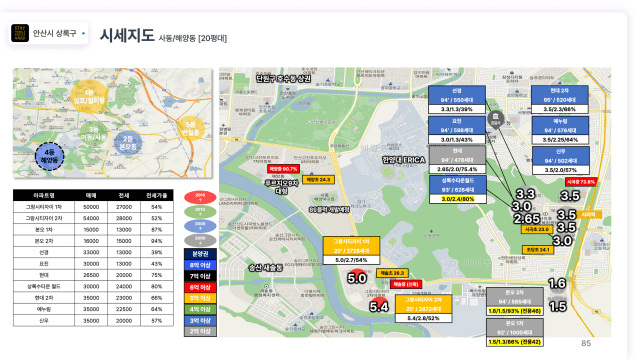Image resolution: width=640 pixels, height=360 pixels.
Task: Click the 57% cell in 신우 row
Action: pos(157,321)
